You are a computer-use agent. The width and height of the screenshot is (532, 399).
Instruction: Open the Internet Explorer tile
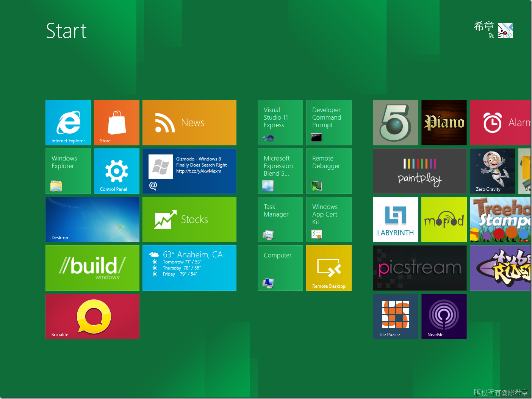click(68, 123)
